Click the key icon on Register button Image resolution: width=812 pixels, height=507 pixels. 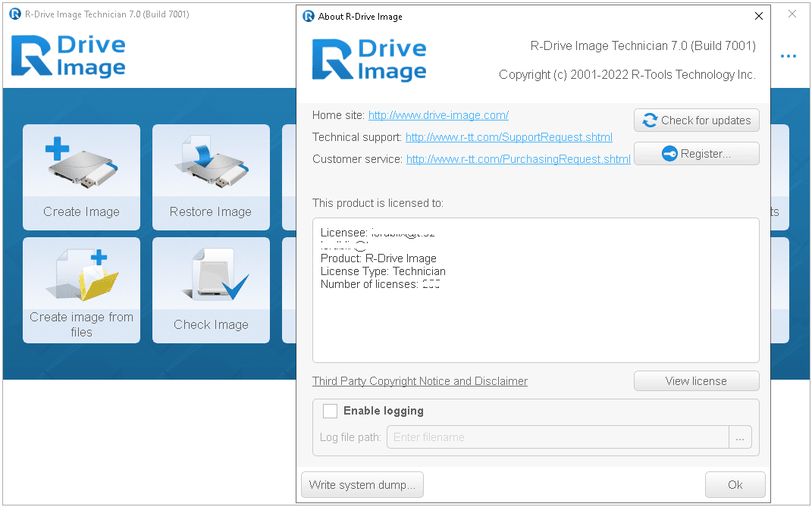669,154
